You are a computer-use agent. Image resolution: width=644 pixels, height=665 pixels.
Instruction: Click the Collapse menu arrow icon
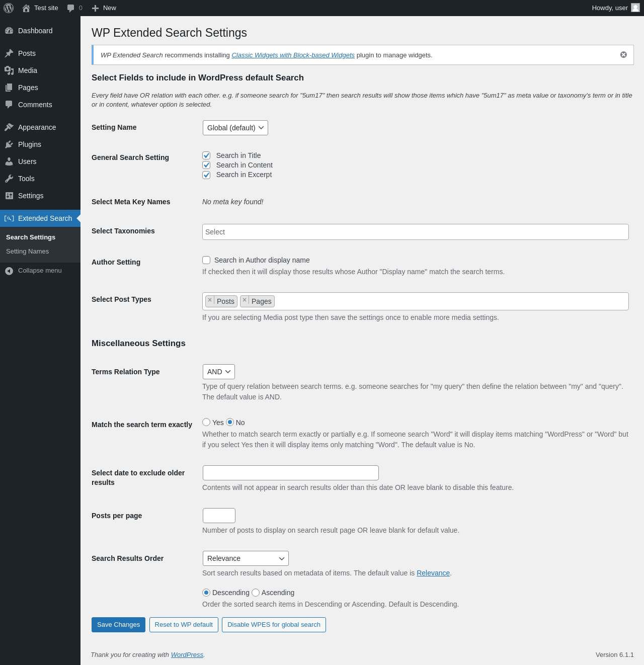(x=9, y=271)
